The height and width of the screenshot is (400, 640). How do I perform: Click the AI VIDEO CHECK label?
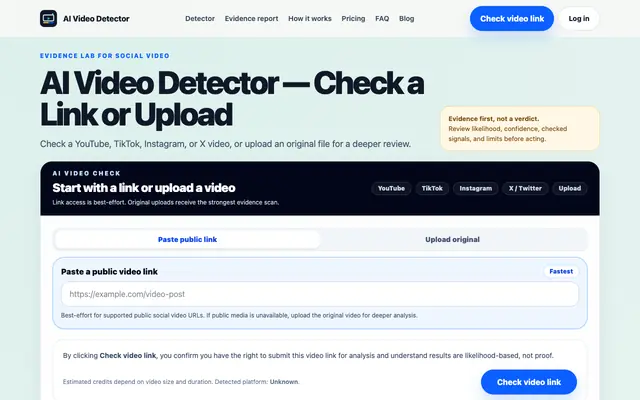click(x=87, y=173)
